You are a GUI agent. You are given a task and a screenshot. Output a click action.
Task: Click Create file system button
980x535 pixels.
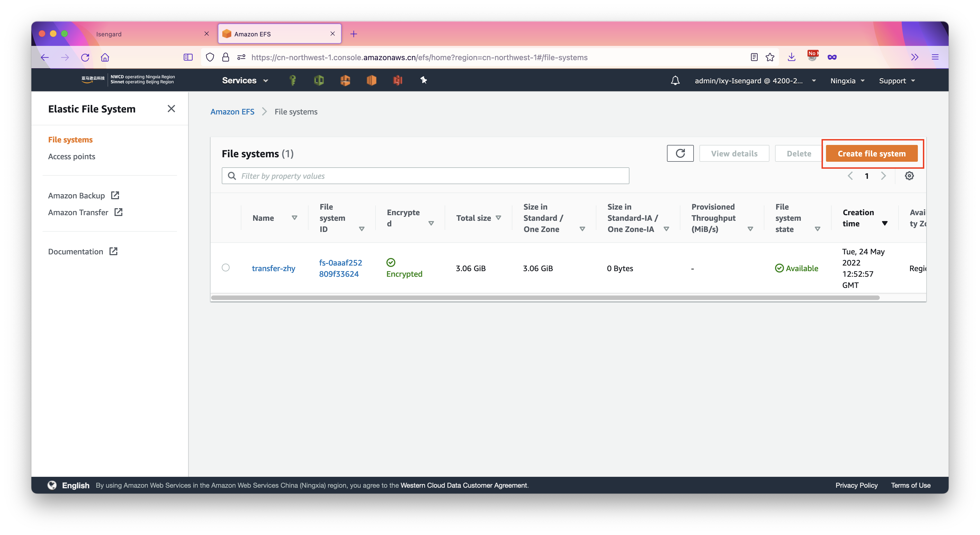(x=871, y=153)
